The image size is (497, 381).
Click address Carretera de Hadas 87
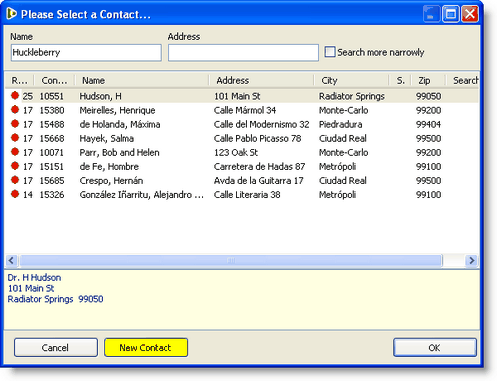pos(260,166)
